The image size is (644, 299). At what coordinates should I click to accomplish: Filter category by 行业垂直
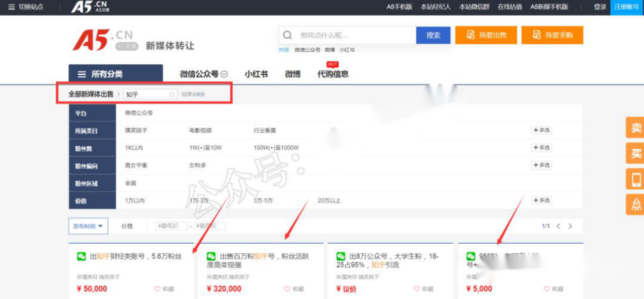point(265,131)
